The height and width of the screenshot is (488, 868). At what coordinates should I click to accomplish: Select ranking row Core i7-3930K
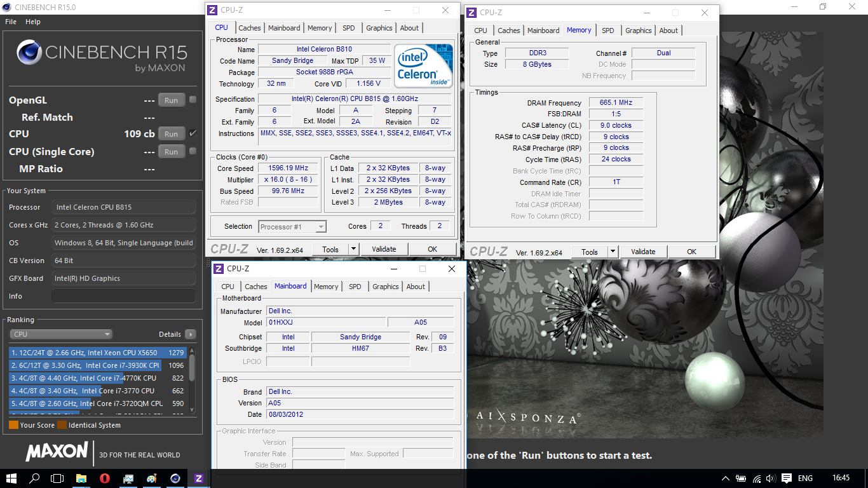tap(97, 365)
